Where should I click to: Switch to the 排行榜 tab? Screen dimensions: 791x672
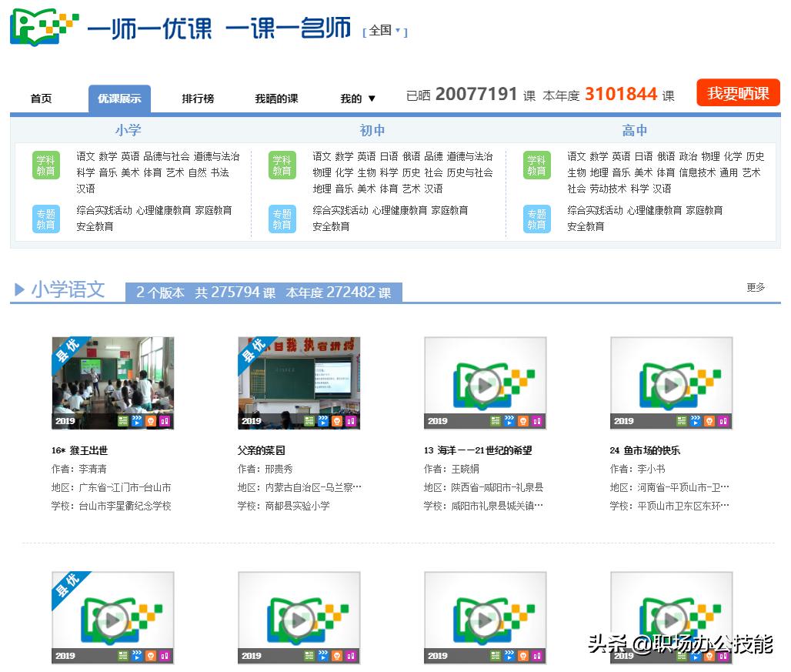click(198, 98)
